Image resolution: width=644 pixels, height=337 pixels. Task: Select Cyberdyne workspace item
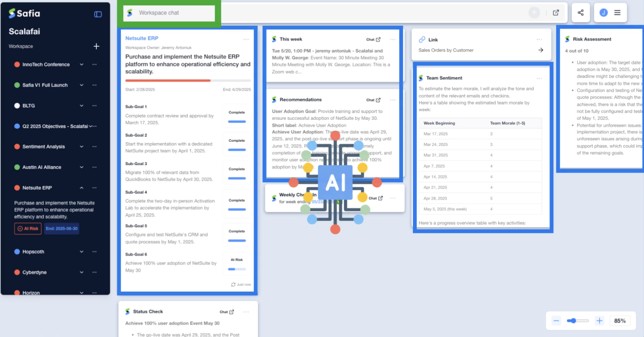(x=34, y=272)
